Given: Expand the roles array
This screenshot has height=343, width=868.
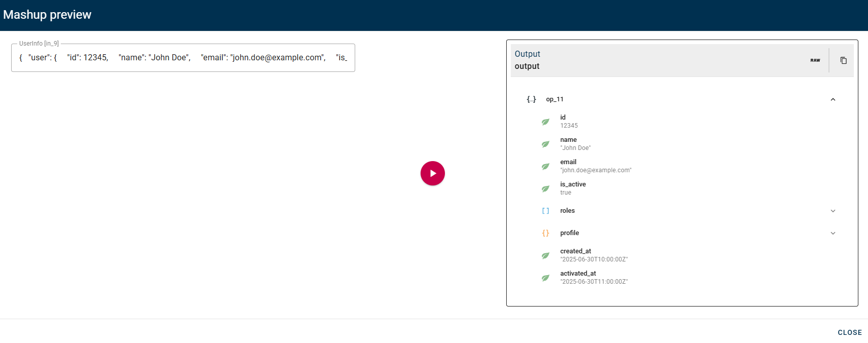Looking at the screenshot, I should (x=833, y=211).
